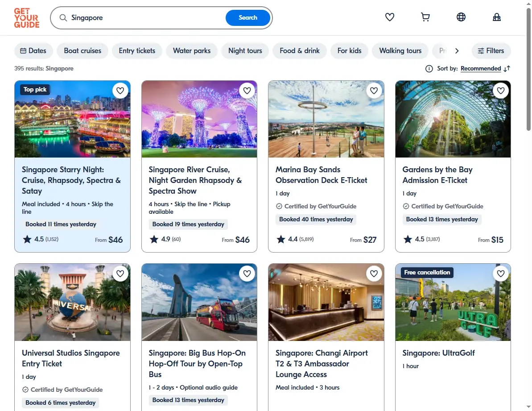Click the blue Search button
The image size is (532, 411).
pyautogui.click(x=247, y=18)
